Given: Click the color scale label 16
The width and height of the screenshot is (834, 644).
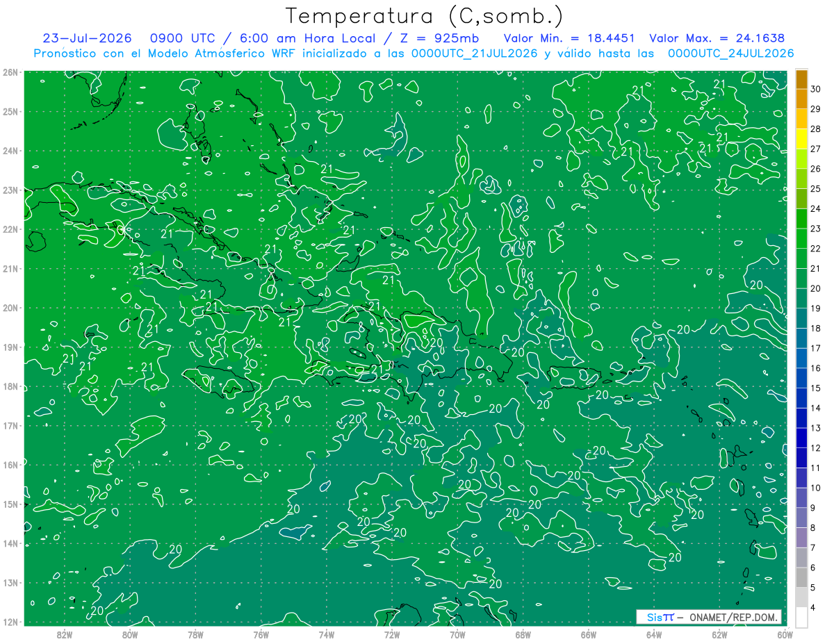Looking at the screenshot, I should (816, 368).
